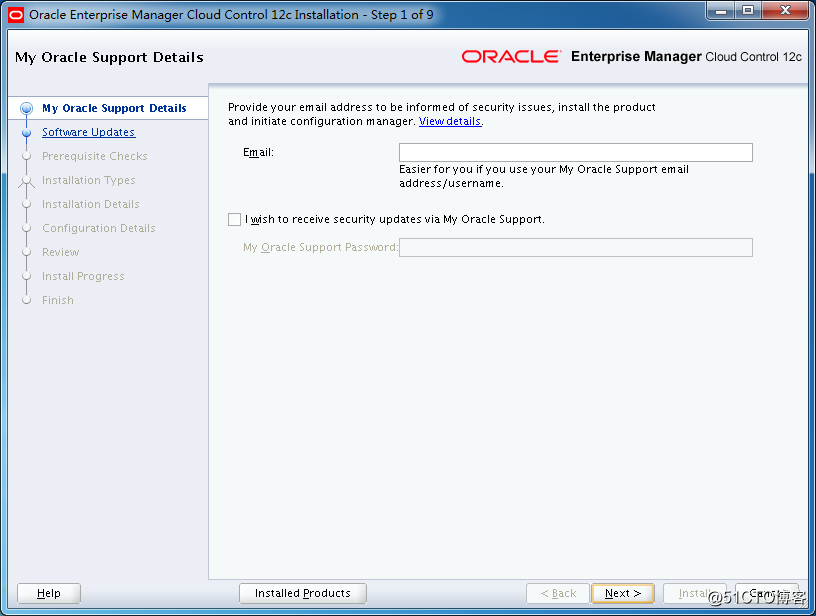Select the Review step

click(x=61, y=252)
